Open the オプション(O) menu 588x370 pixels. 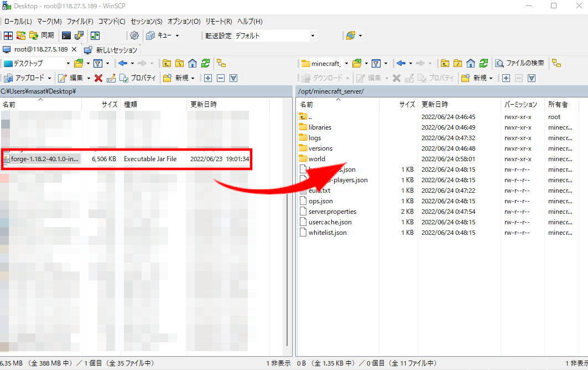(184, 22)
